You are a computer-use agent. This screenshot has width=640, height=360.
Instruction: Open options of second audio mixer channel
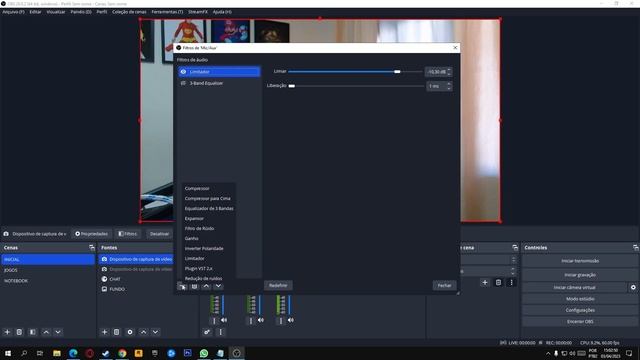pyautogui.click(x=251, y=321)
